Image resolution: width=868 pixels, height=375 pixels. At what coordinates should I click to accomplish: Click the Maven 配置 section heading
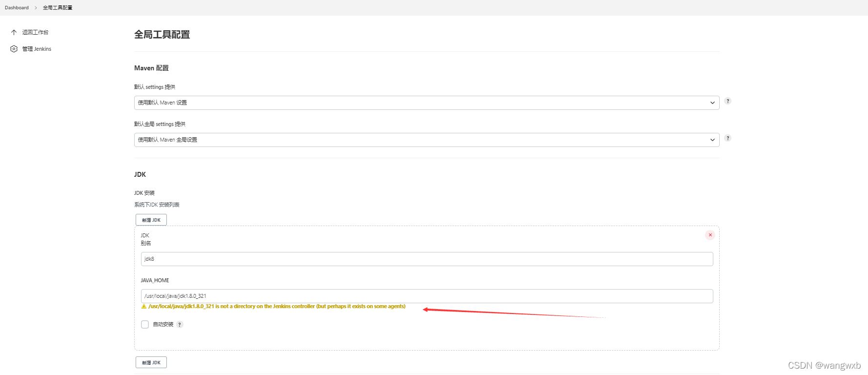pos(151,68)
